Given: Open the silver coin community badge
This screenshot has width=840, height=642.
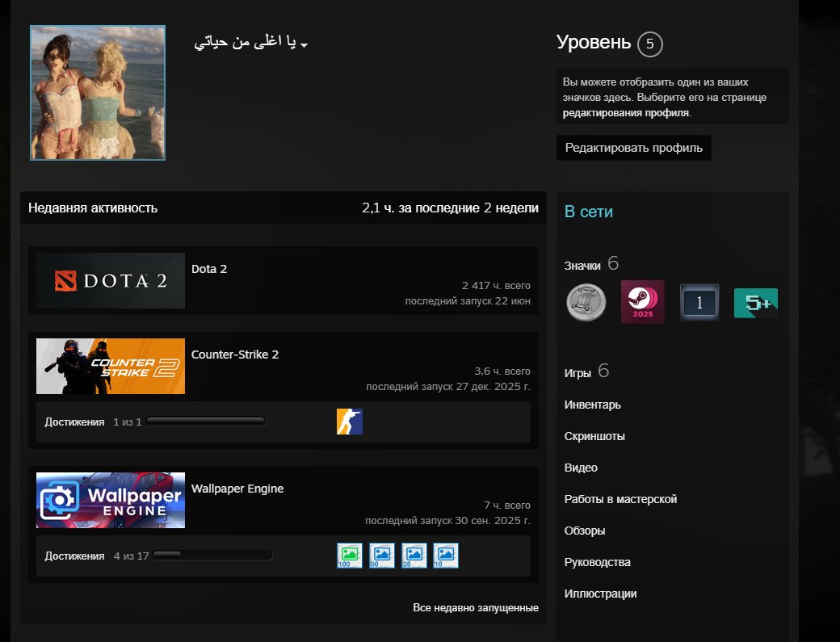Looking at the screenshot, I should (x=586, y=303).
